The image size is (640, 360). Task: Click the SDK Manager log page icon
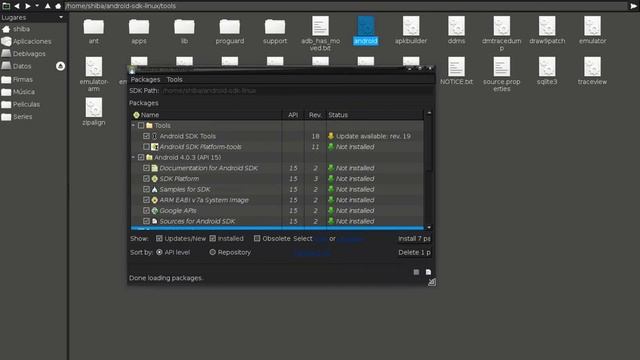[428, 272]
